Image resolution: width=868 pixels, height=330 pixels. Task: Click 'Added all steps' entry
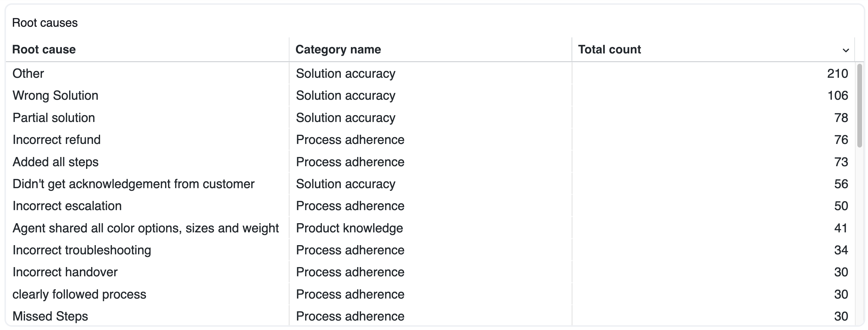point(55,162)
